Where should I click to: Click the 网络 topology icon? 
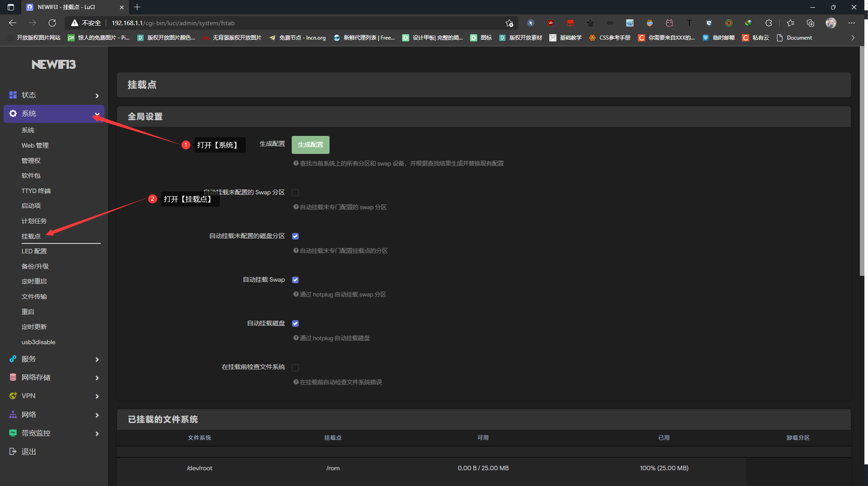(x=13, y=414)
